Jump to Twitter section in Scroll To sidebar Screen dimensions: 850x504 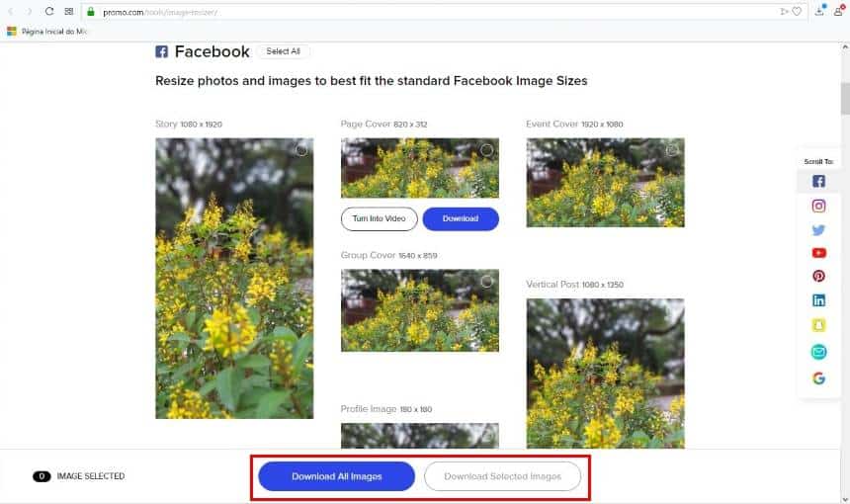coord(818,230)
